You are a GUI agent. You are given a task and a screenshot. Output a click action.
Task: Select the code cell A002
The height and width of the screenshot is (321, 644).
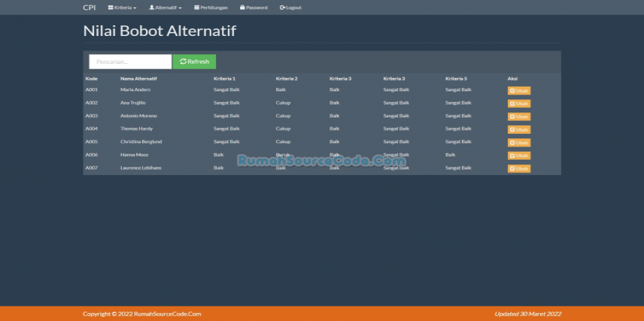[x=91, y=103]
